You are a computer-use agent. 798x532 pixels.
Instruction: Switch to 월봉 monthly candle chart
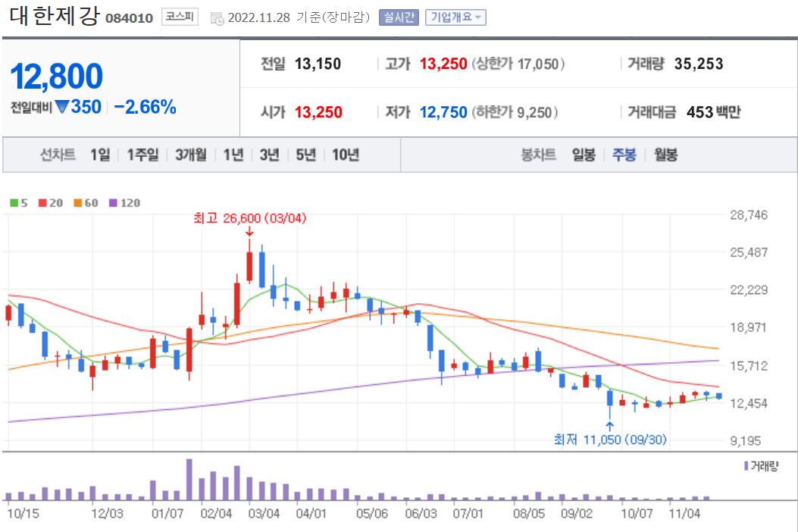665,155
